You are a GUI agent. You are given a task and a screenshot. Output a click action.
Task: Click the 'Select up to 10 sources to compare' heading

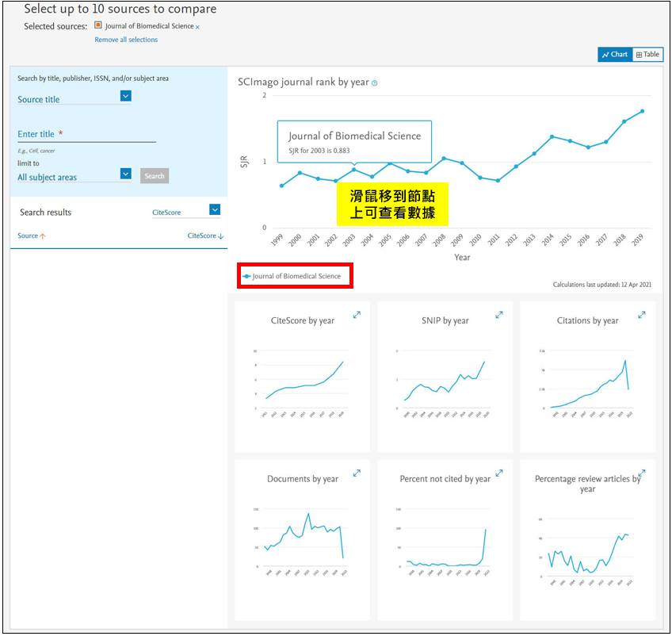(x=120, y=9)
